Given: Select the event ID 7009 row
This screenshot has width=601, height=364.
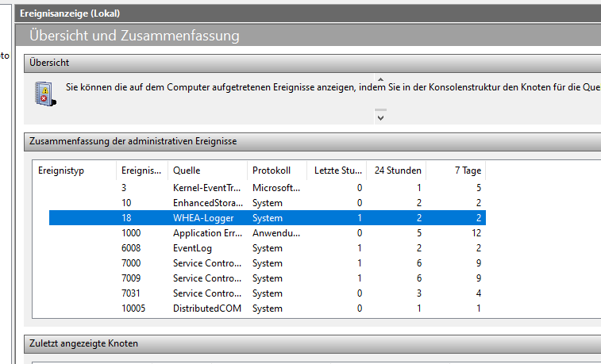Looking at the screenshot, I should [267, 278].
